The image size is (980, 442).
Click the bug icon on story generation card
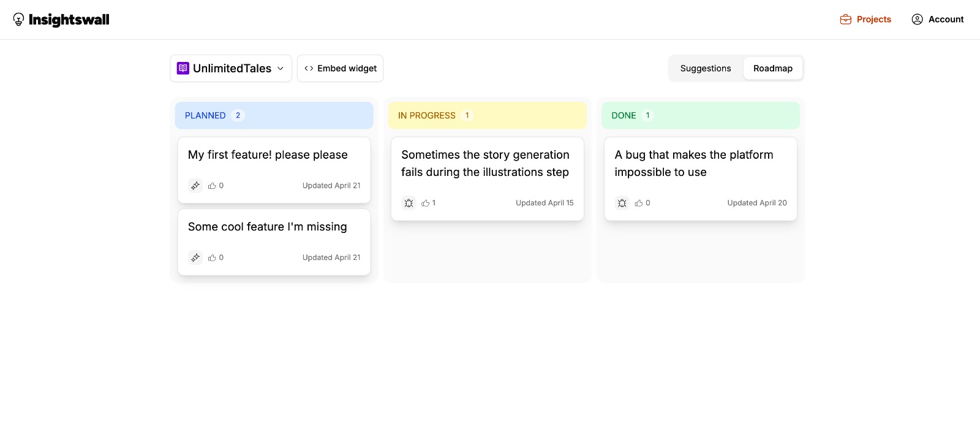(x=409, y=203)
